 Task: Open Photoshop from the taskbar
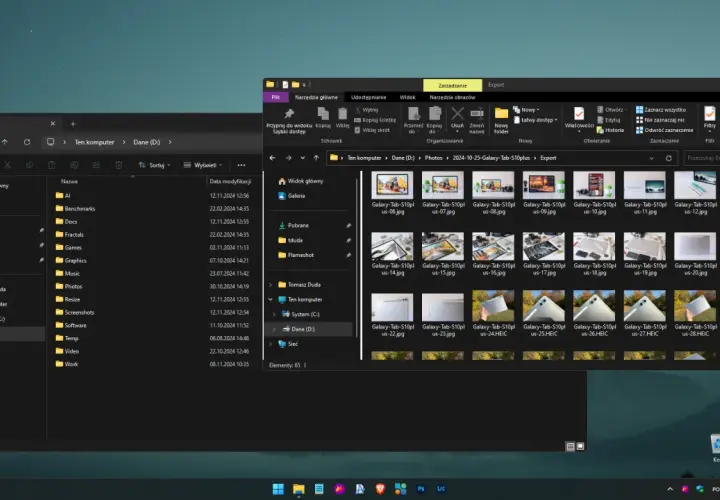[x=421, y=489]
